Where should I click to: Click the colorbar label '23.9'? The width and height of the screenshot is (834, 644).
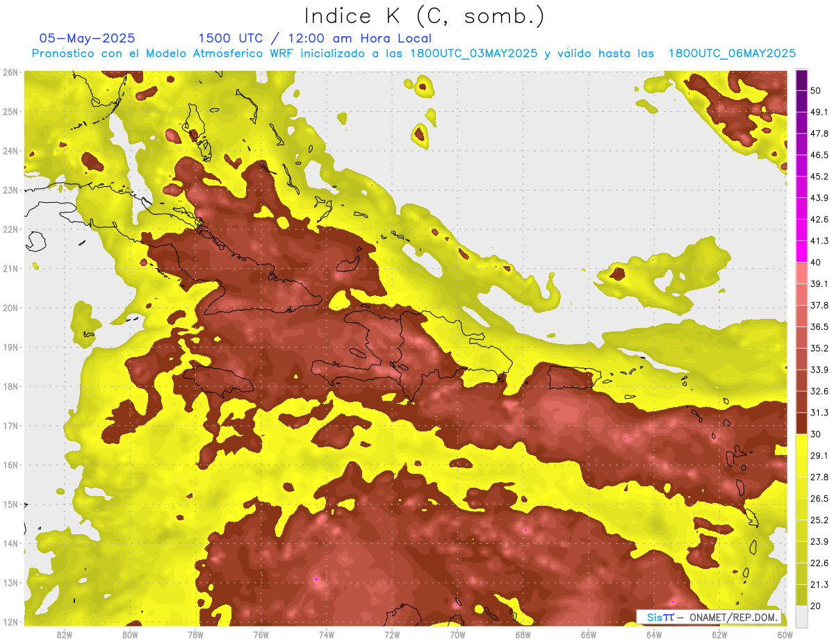click(819, 542)
